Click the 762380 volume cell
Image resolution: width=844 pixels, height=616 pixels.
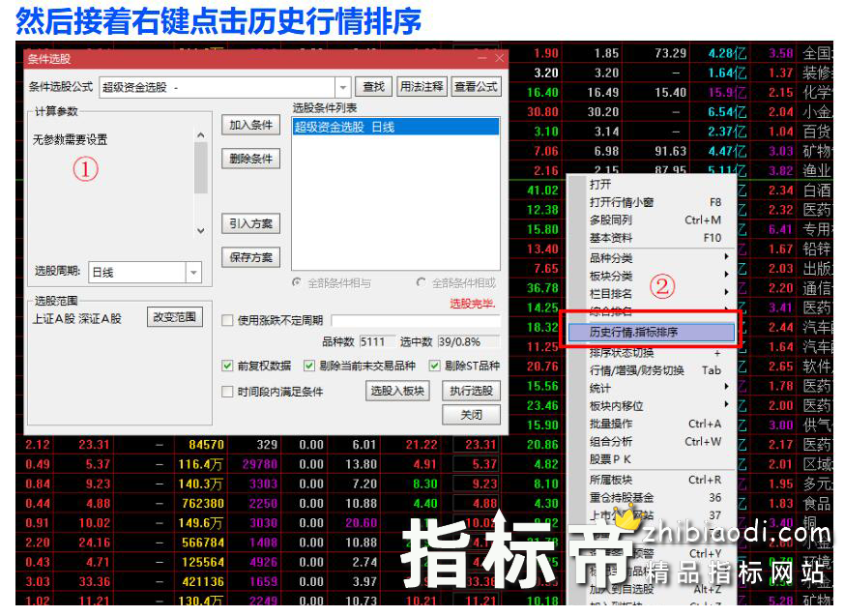[202, 504]
